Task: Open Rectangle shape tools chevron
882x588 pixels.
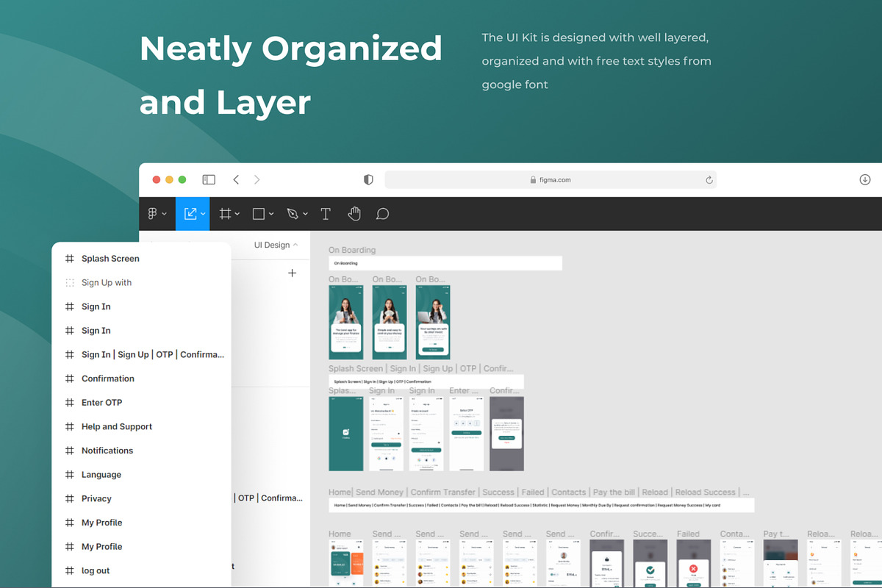Action: point(271,215)
